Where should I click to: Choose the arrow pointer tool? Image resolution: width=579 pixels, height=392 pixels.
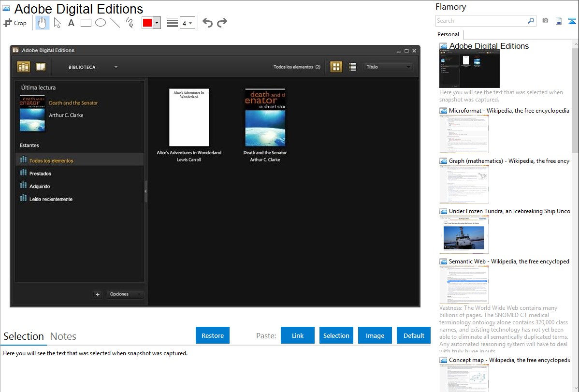point(58,23)
